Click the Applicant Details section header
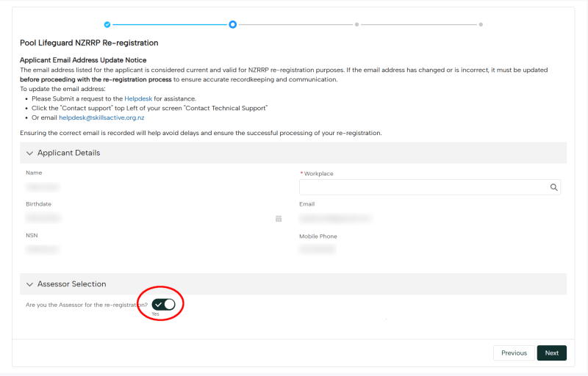The height and width of the screenshot is (376, 588). tap(293, 153)
